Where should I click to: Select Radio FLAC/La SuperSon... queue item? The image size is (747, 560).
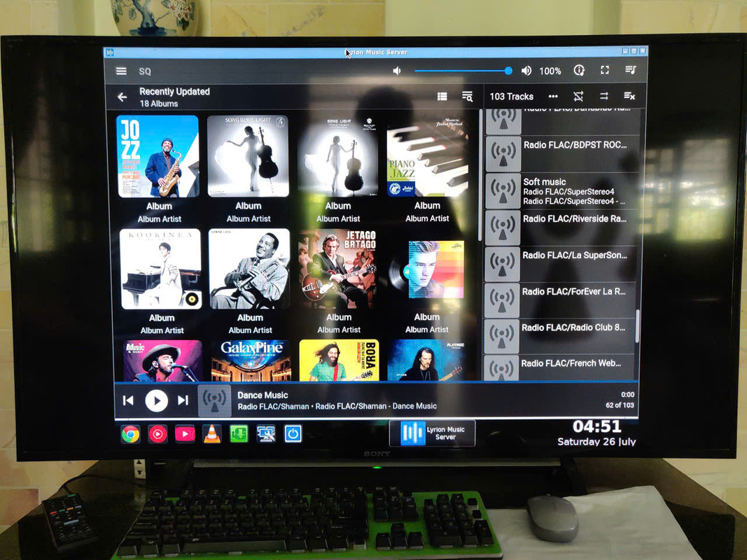[x=560, y=265]
